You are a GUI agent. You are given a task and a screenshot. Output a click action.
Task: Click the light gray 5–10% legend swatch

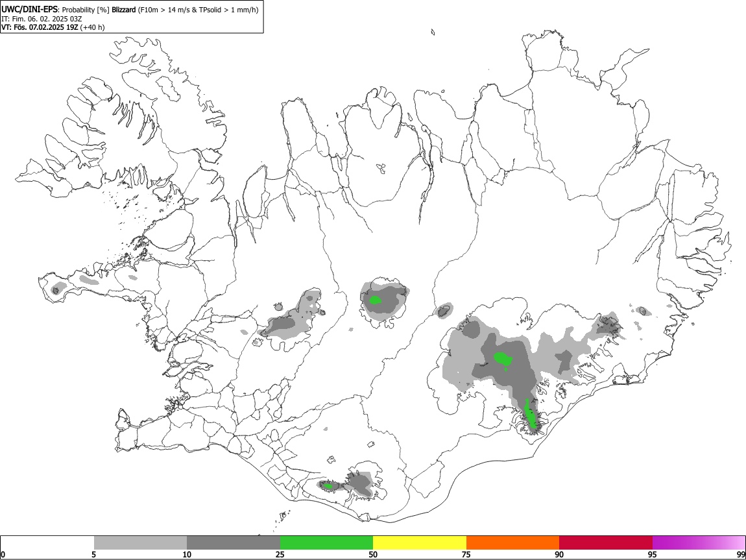(x=140, y=543)
